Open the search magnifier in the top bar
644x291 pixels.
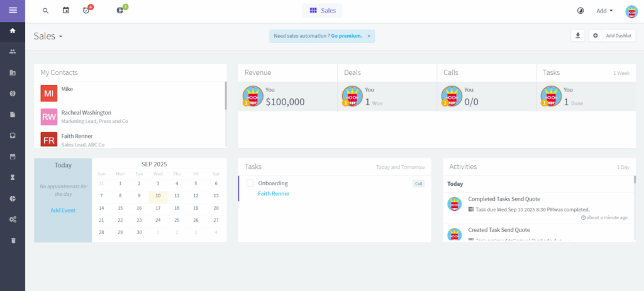click(45, 11)
